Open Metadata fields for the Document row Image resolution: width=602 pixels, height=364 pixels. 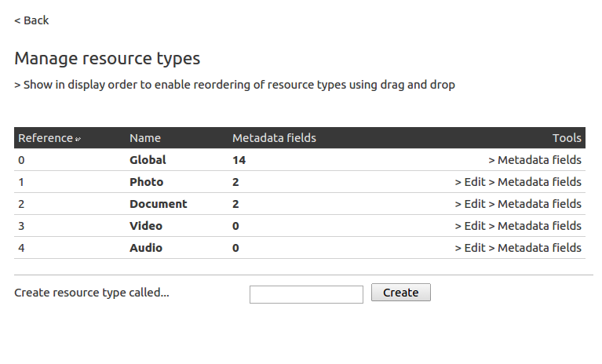(x=535, y=204)
